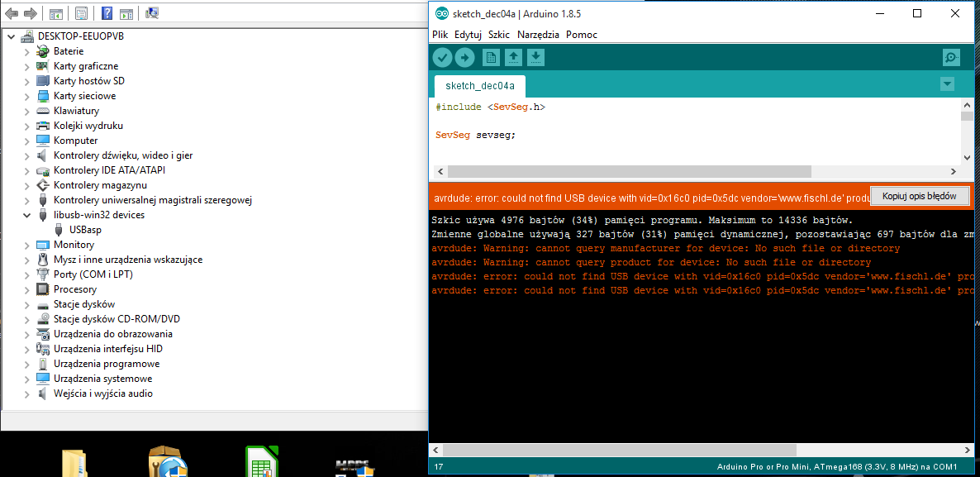Click the editor scrollbar right arrow

[953, 171]
